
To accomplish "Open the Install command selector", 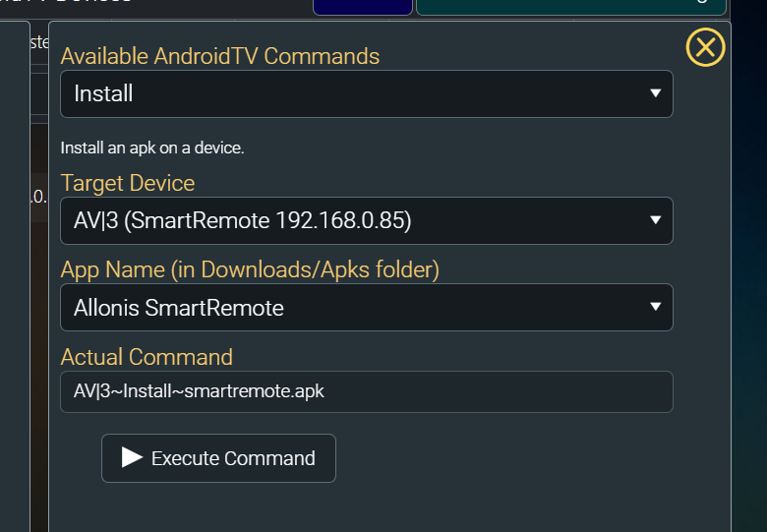I will click(367, 93).
